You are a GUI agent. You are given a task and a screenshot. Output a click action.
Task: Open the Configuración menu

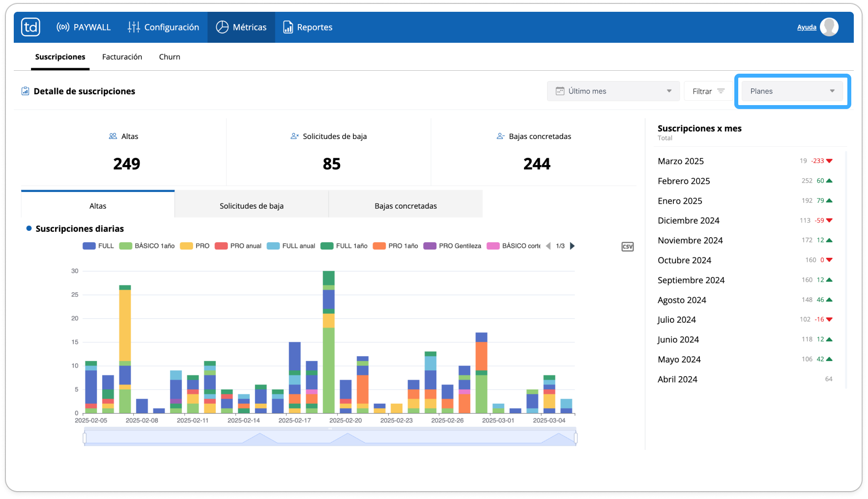coord(163,27)
